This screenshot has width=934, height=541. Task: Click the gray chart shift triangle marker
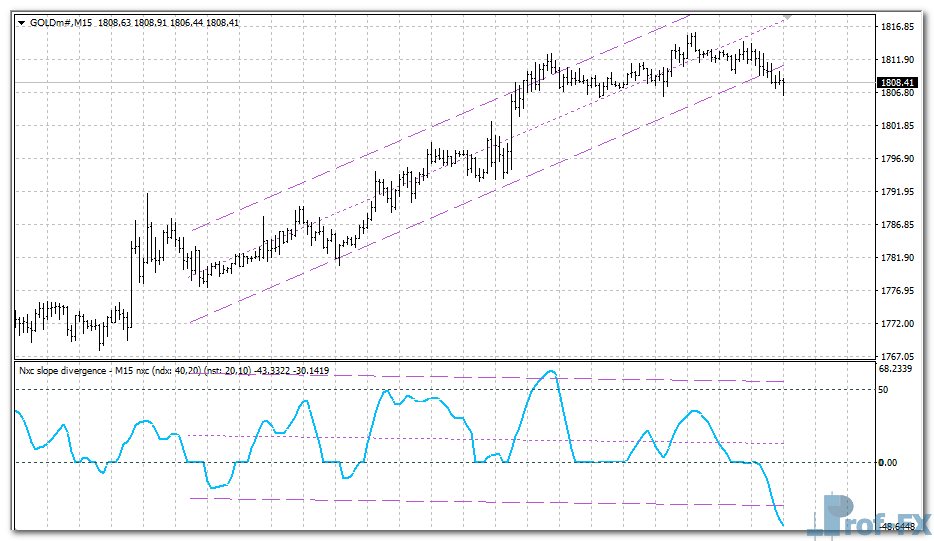(789, 17)
